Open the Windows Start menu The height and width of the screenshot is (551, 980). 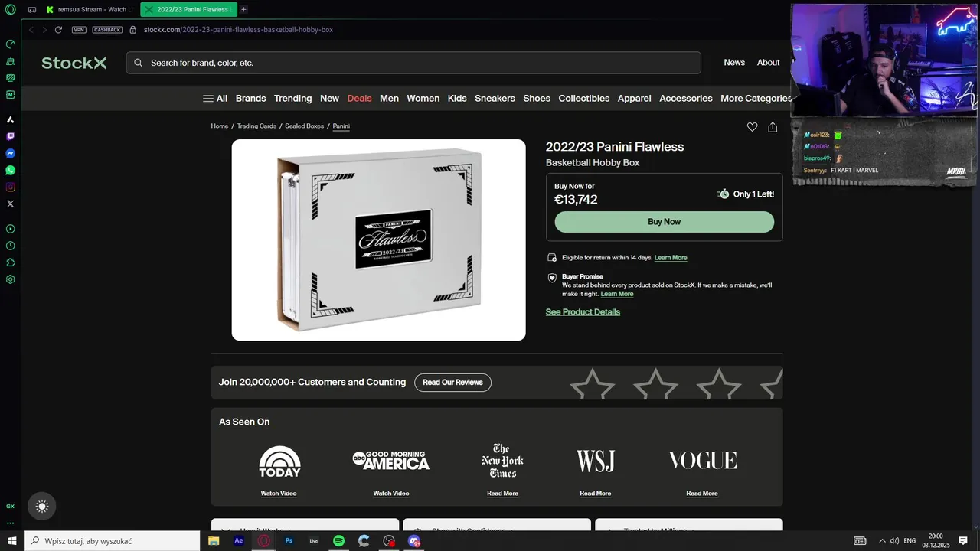click(12, 541)
